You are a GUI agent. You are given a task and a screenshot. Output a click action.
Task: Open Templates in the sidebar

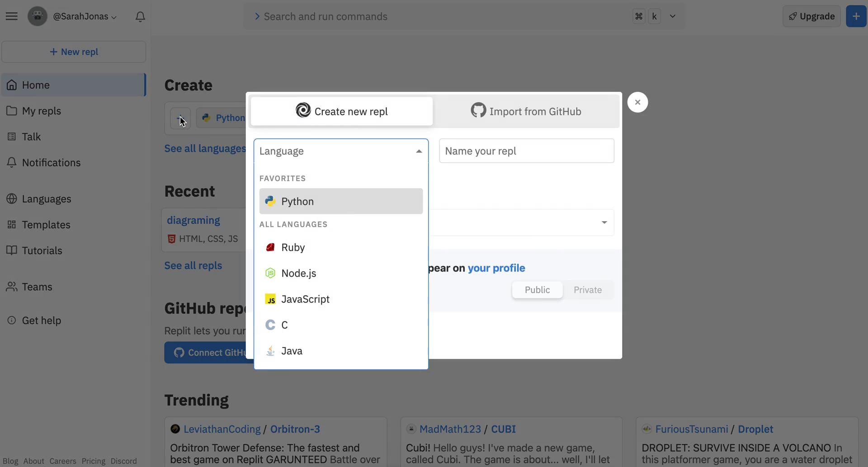coord(46,225)
